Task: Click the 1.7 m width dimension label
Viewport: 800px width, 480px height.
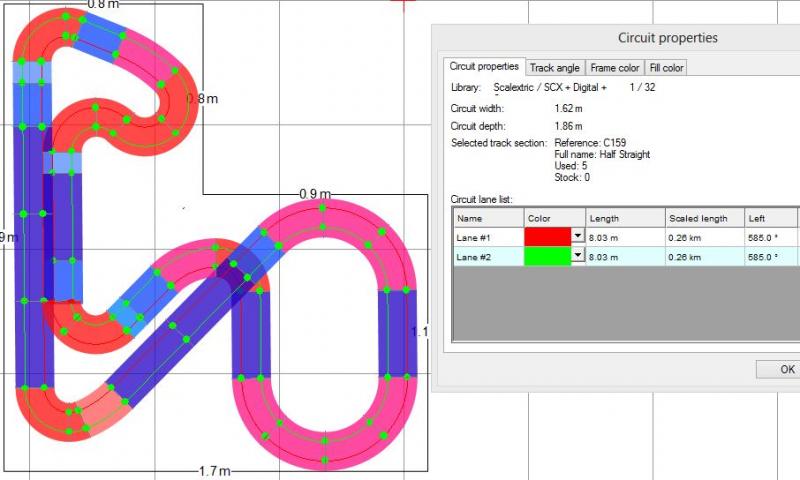Action: pos(214,471)
